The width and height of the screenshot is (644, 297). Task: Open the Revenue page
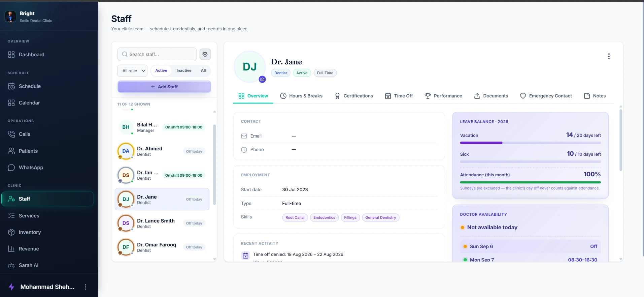coord(47,249)
